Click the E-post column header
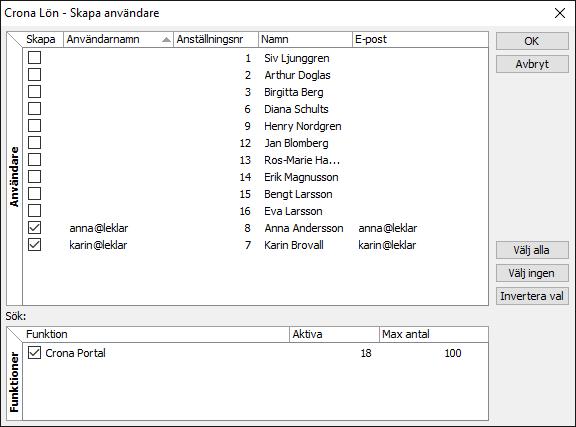This screenshot has width=576, height=427. [x=420, y=39]
